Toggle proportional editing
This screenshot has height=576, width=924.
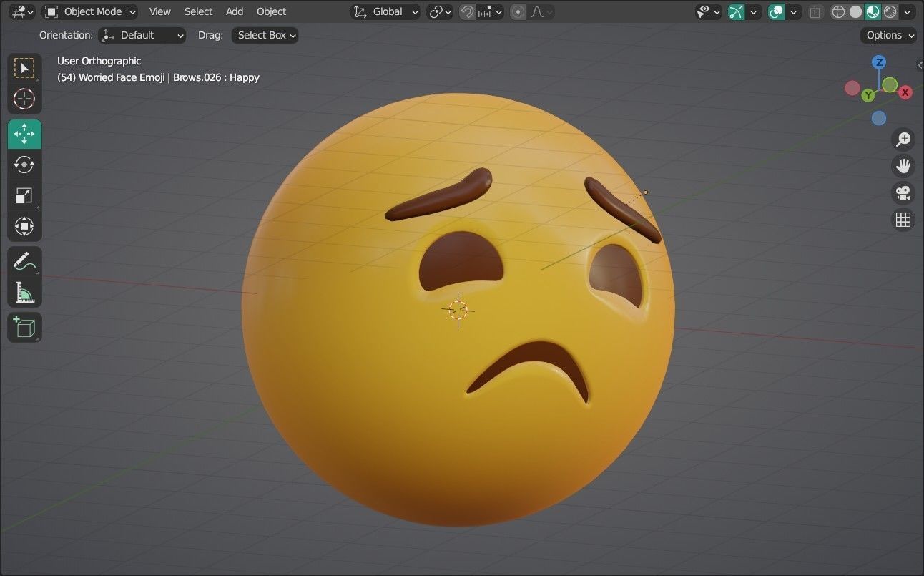coord(518,11)
